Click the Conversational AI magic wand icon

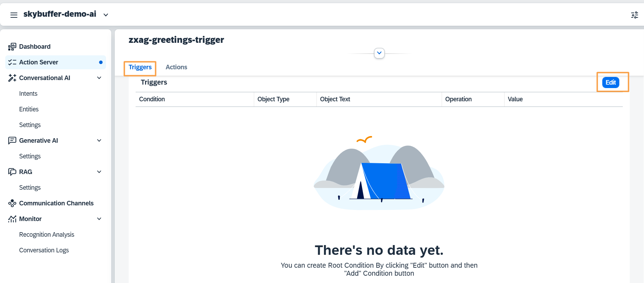coord(12,78)
